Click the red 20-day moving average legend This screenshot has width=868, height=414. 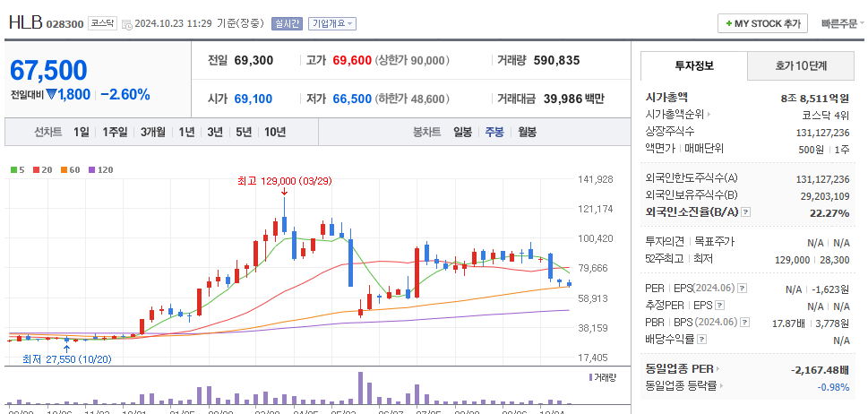pos(43,170)
